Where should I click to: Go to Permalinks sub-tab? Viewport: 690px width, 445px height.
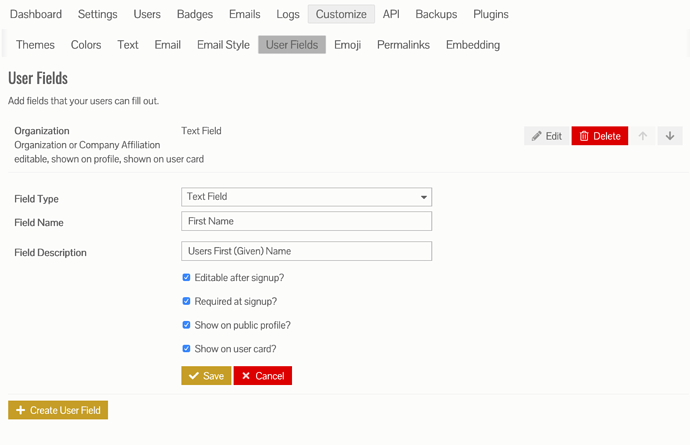(403, 45)
